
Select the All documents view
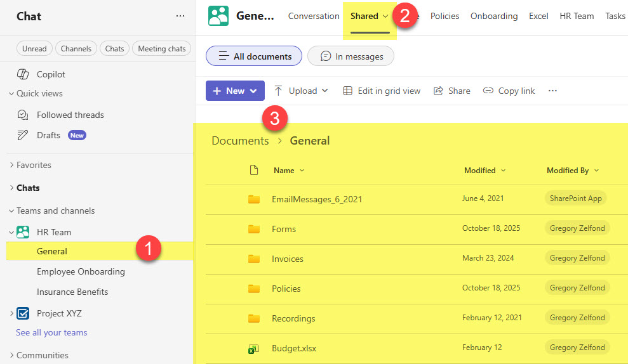pyautogui.click(x=254, y=56)
